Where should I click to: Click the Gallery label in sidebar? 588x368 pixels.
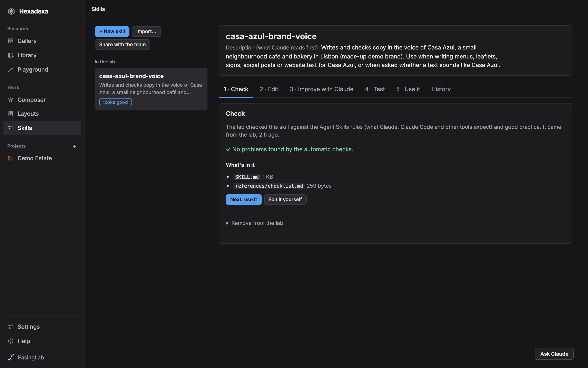pos(27,41)
